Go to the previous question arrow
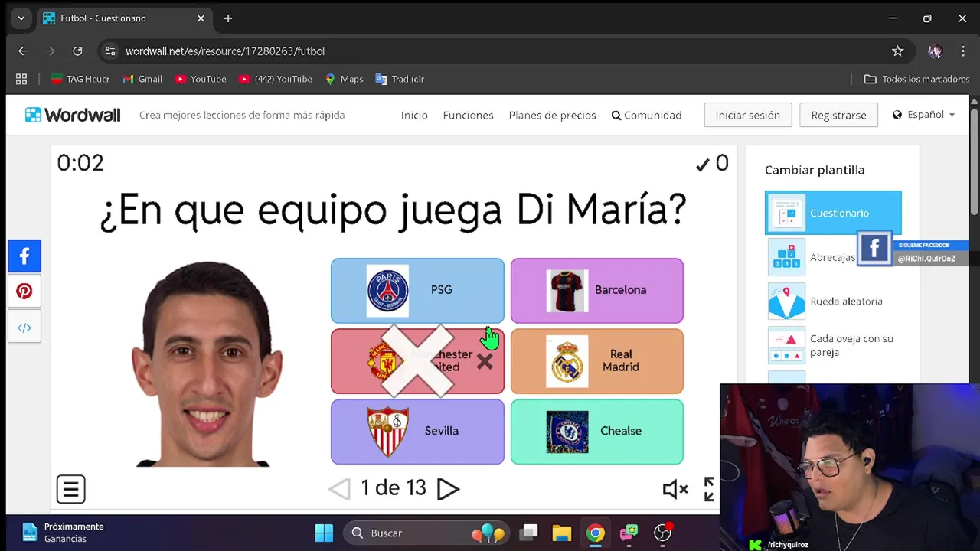This screenshot has width=980, height=551. [x=339, y=489]
